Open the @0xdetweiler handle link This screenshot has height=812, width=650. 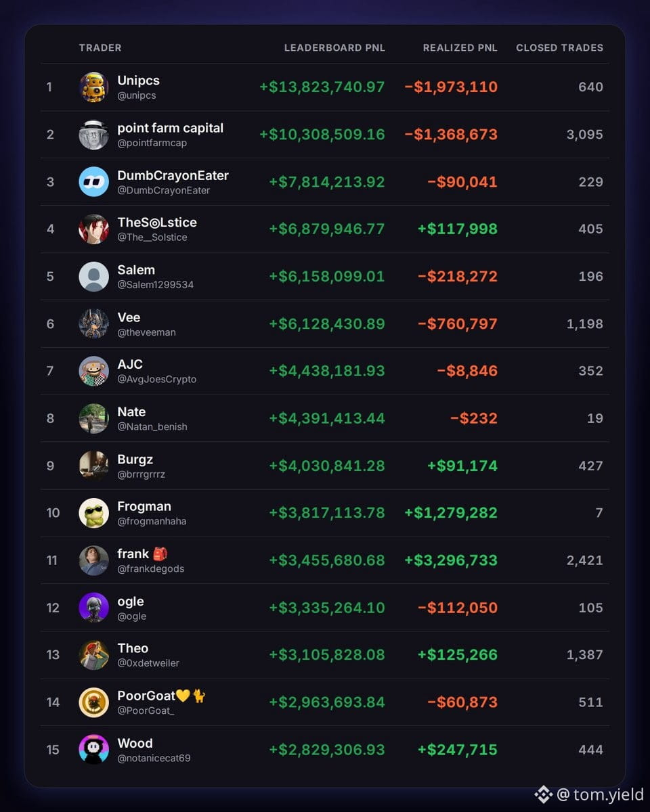tap(148, 663)
